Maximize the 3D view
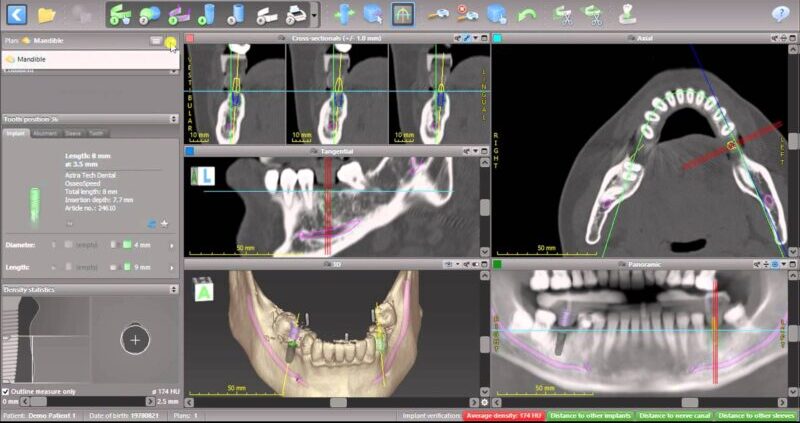 click(x=484, y=264)
